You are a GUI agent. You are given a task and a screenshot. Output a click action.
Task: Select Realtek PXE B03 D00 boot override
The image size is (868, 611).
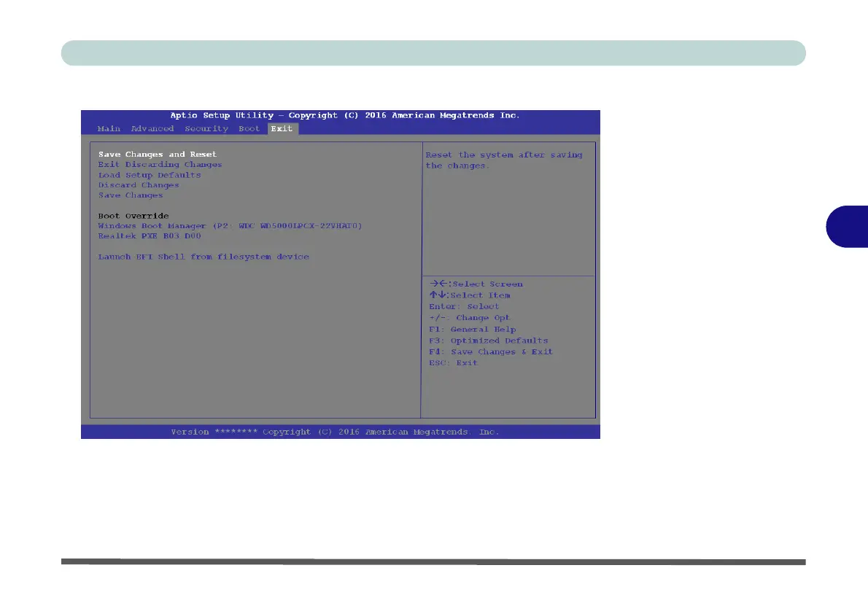[x=150, y=236]
